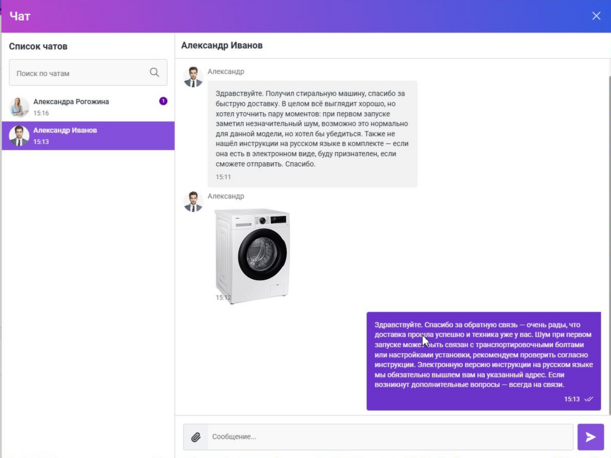Viewport: 611px width, 458px height.
Task: Close the chat window with X
Action: (596, 16)
